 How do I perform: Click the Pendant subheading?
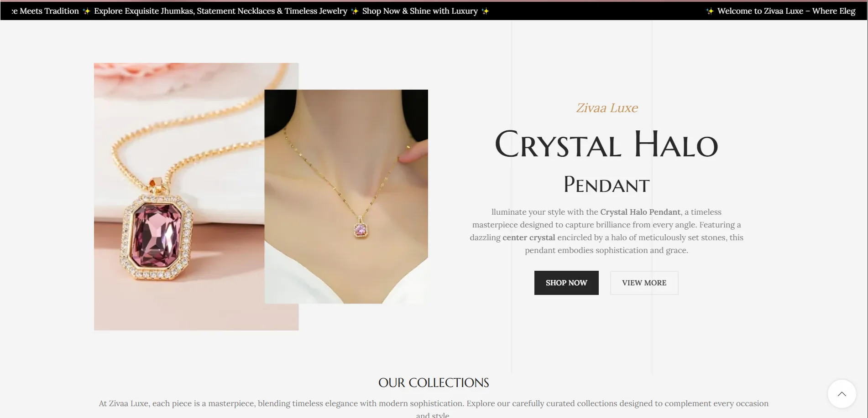click(607, 185)
